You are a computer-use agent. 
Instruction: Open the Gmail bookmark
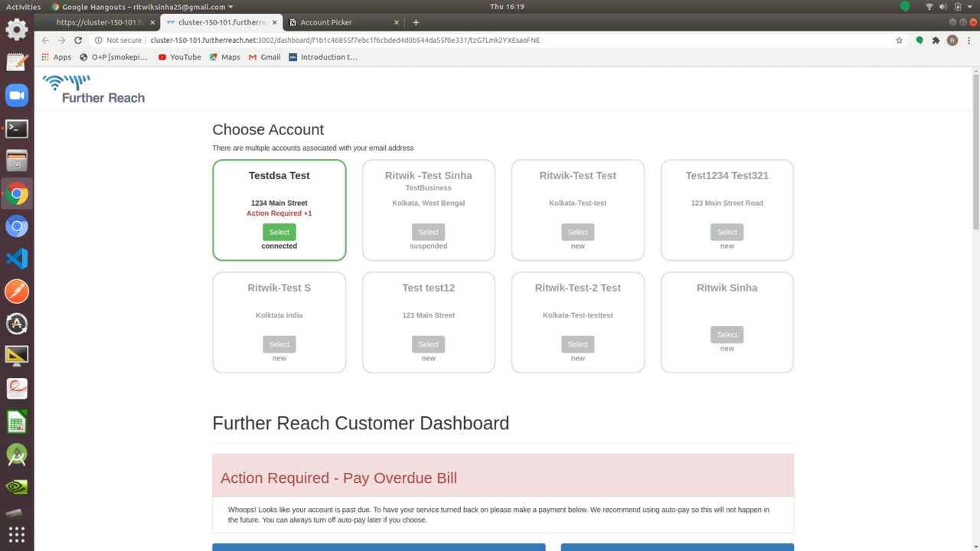pos(264,57)
